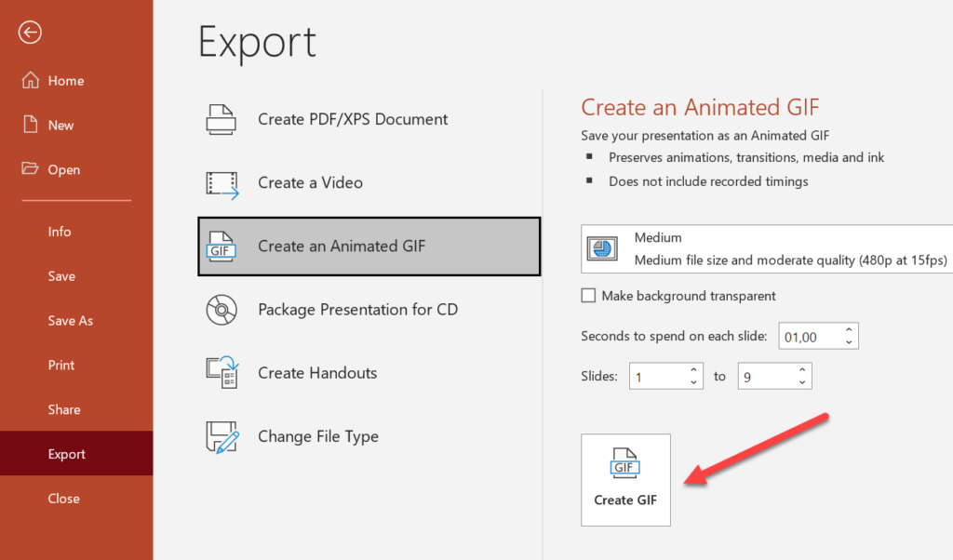This screenshot has height=560, width=953.
Task: Select New in the sidebar
Action: coord(76,125)
